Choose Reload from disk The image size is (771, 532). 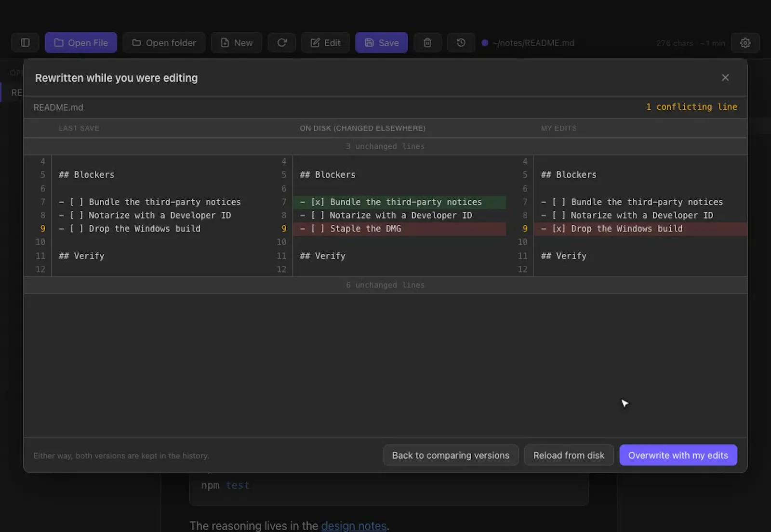point(569,455)
